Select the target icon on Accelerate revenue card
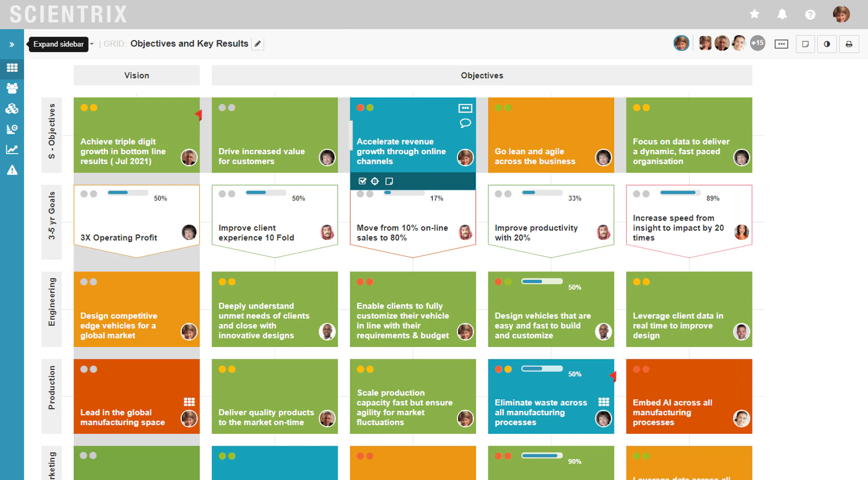Screen dimensions: 868x480 (x=375, y=181)
